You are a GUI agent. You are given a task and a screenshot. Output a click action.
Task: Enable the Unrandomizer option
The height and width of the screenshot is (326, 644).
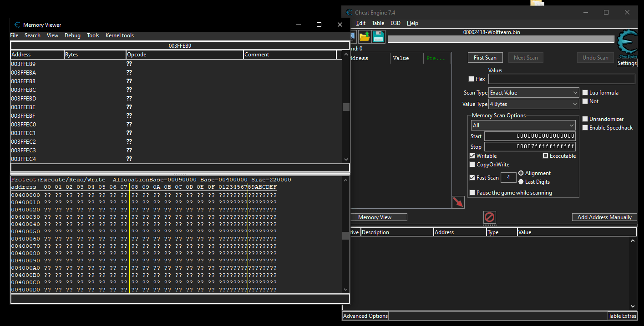click(585, 119)
